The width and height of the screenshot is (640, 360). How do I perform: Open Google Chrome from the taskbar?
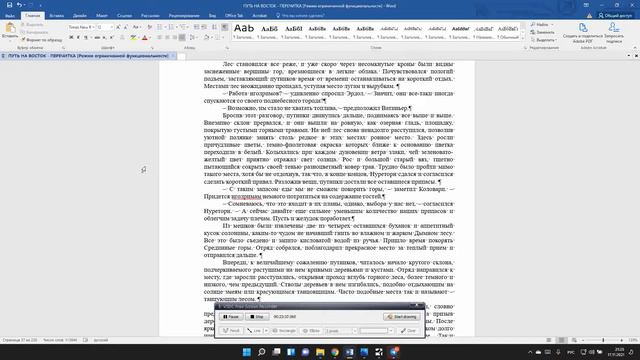(x=335, y=352)
